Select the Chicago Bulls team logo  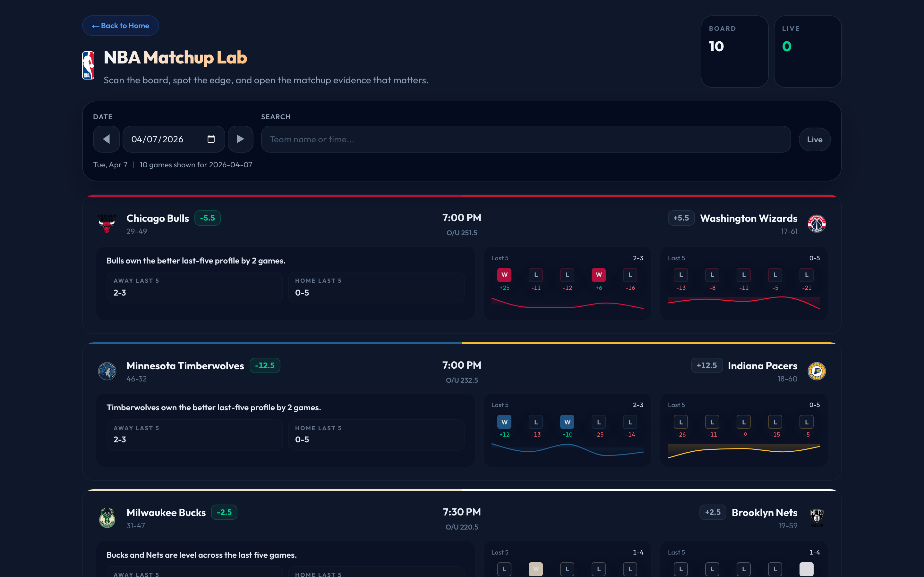(107, 224)
